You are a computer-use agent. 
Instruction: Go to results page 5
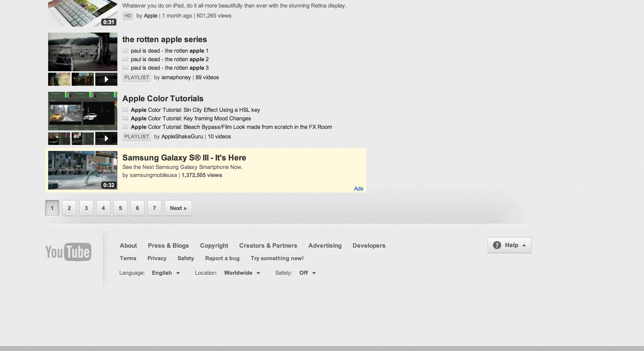[120, 208]
